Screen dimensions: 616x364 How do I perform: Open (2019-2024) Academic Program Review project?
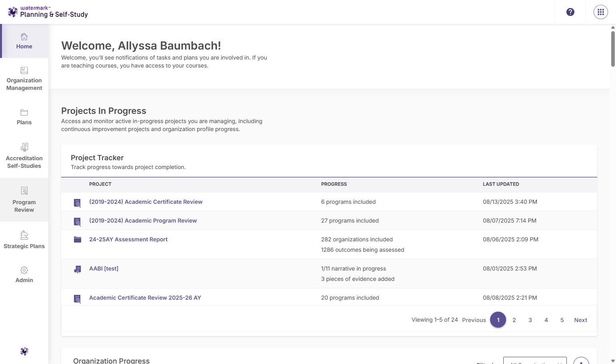point(143,221)
